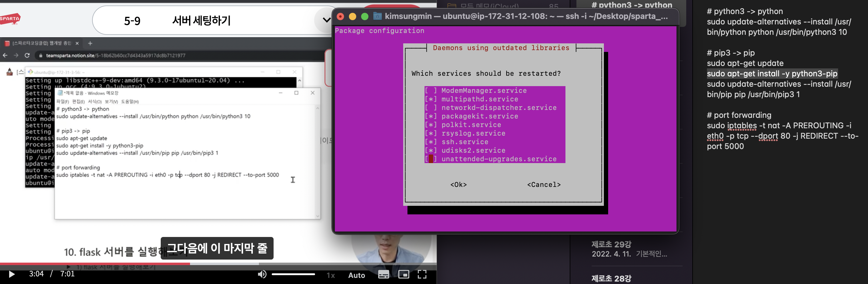
Task: Click '# port forwarding' line in Notes
Action: click(x=739, y=115)
